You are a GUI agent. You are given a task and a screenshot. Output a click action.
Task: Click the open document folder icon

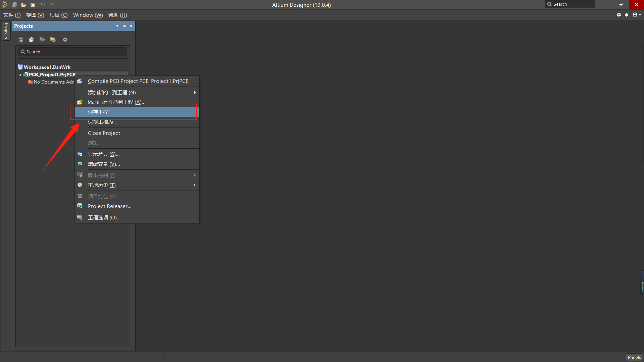pyautogui.click(x=23, y=4)
